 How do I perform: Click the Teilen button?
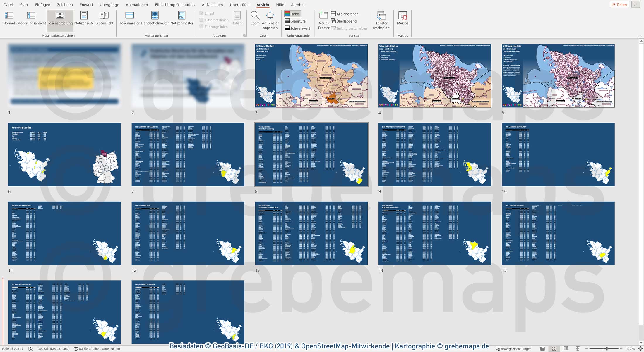coord(619,4)
